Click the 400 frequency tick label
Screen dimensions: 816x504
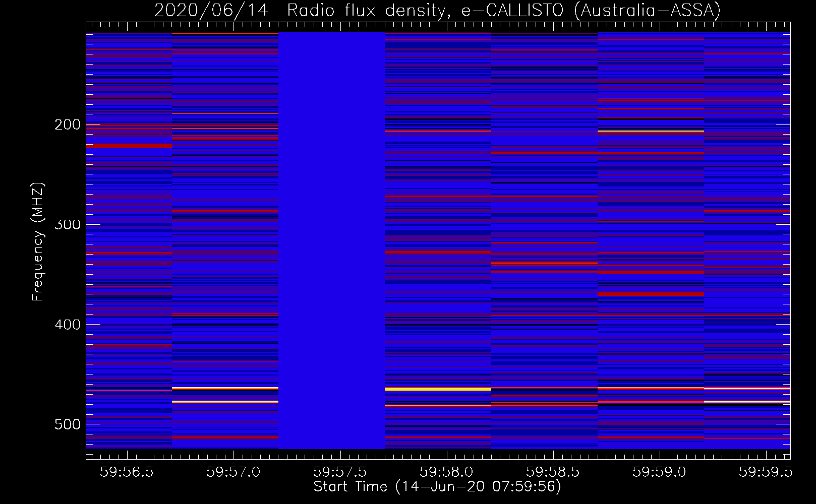[68, 325]
